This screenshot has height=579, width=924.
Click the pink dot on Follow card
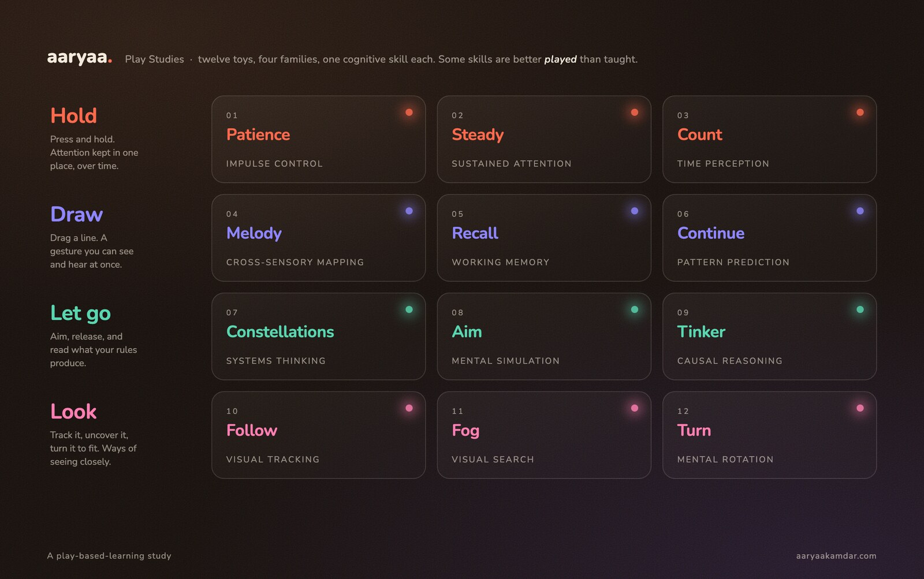pos(409,408)
